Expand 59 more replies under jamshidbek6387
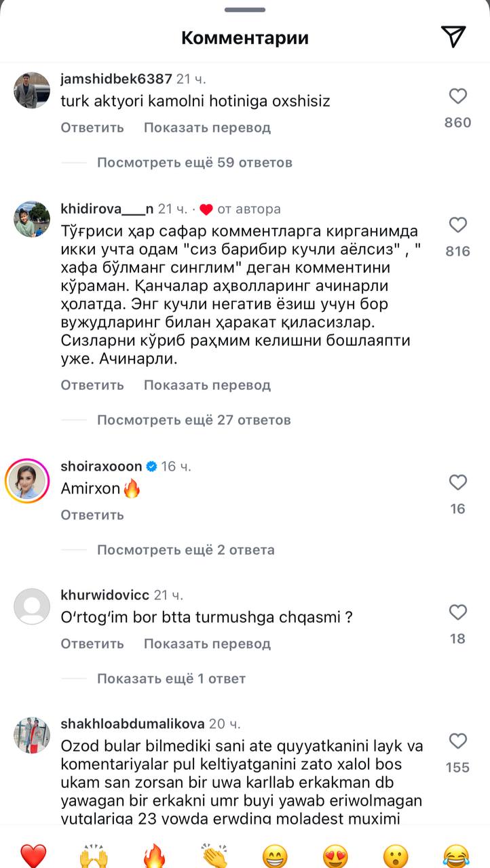The width and height of the screenshot is (490, 868). pos(195,163)
